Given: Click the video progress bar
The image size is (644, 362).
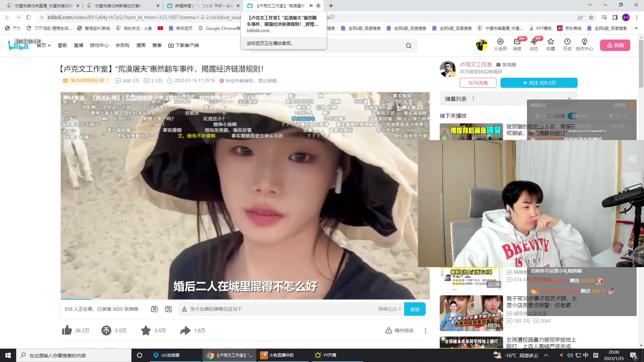Looking at the screenshot, I should [x=245, y=299].
